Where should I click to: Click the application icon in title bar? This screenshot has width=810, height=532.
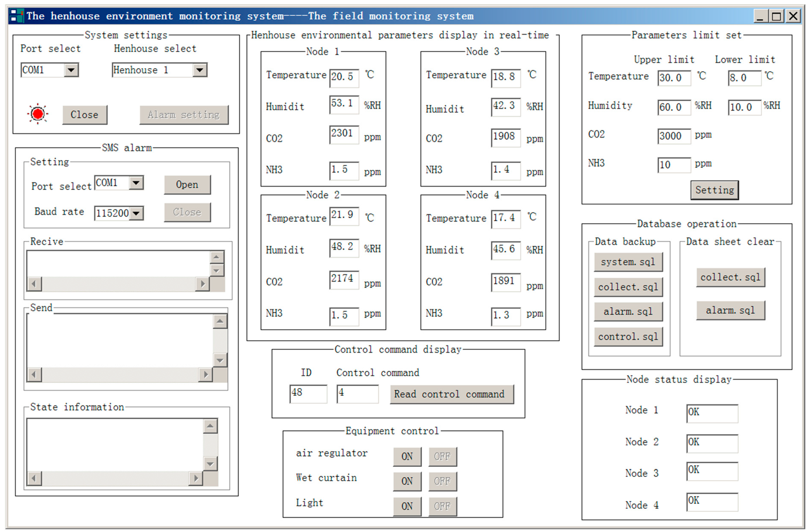tap(17, 16)
